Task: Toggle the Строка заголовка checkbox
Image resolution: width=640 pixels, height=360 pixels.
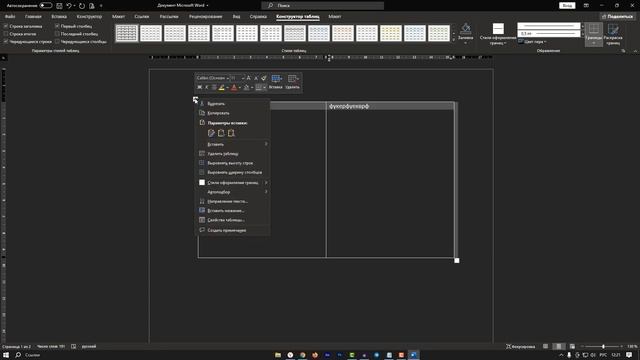Action: point(6,26)
